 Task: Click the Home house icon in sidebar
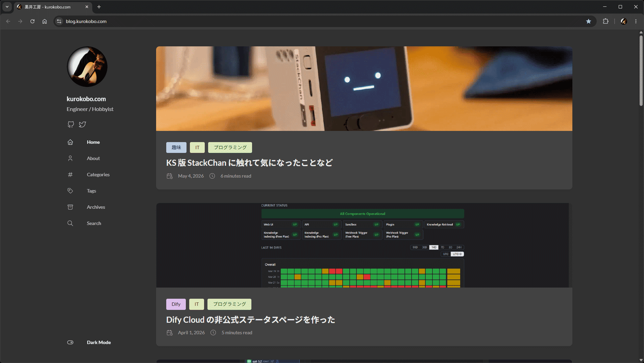click(x=70, y=142)
